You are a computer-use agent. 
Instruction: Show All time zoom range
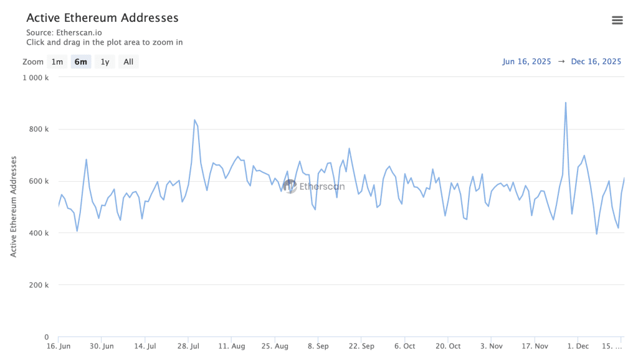tap(128, 62)
